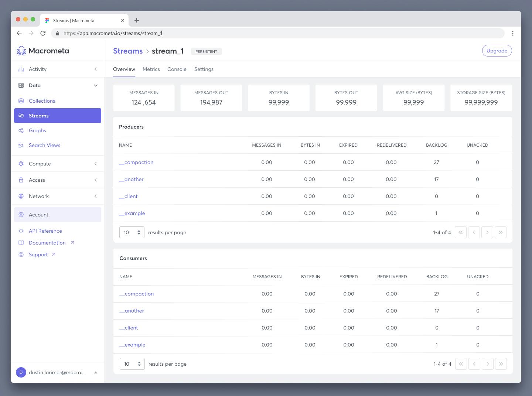Open Documentation external link arrow icon

72,243
